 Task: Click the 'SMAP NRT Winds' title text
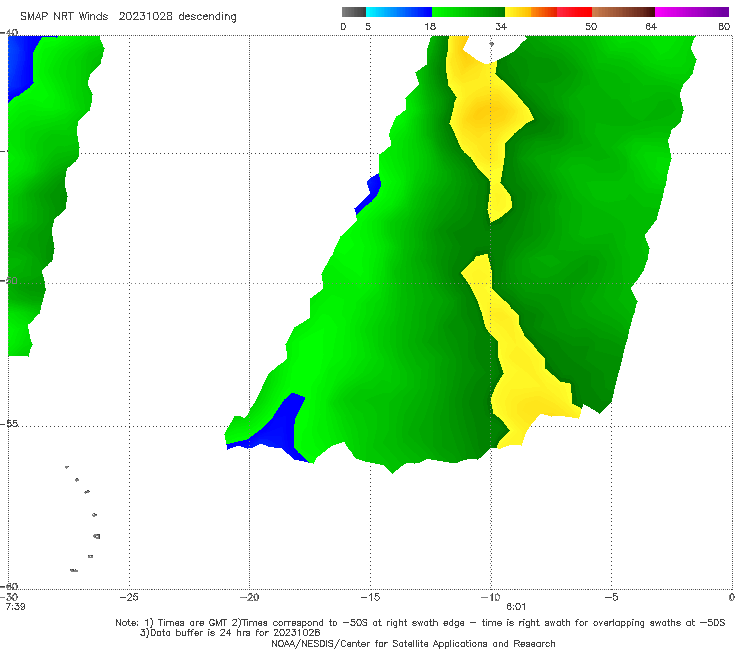(64, 17)
